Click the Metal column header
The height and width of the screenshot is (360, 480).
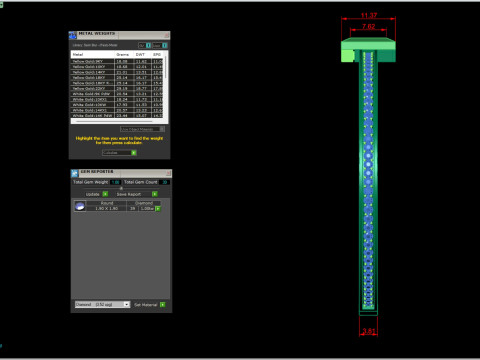[93, 54]
